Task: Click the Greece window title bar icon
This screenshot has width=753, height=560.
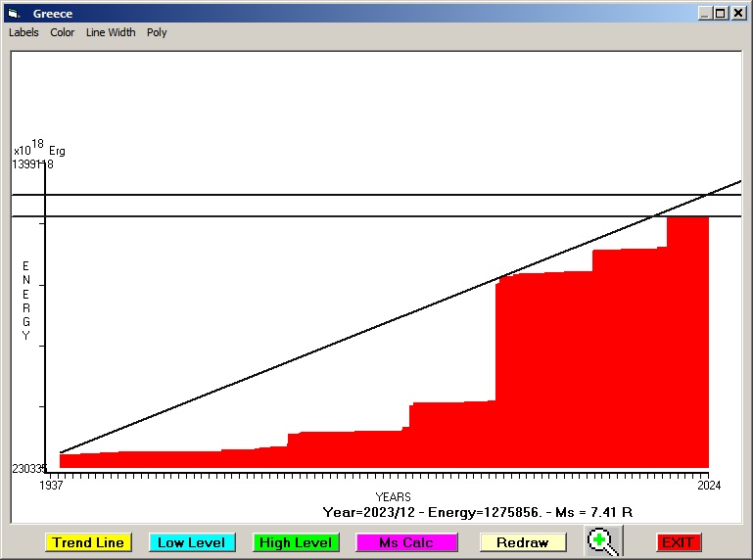Action: [14, 14]
